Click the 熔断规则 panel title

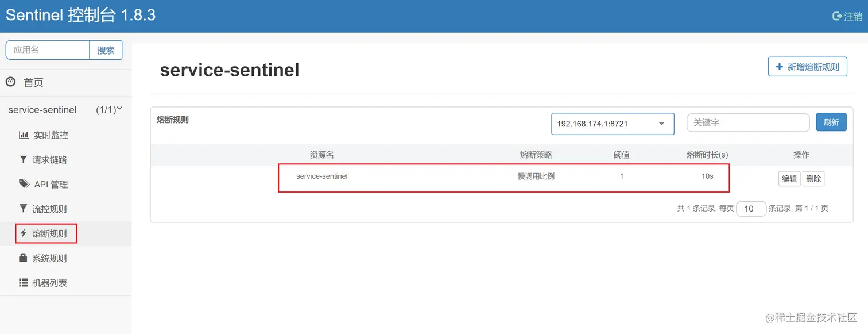173,120
